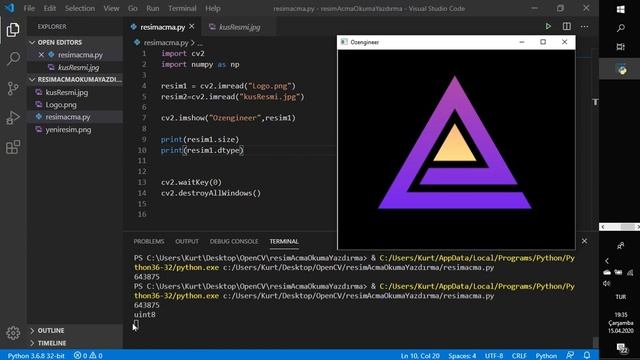Click Ln 10, Col 20 cursor position
The height and width of the screenshot is (360, 640).
420,356
